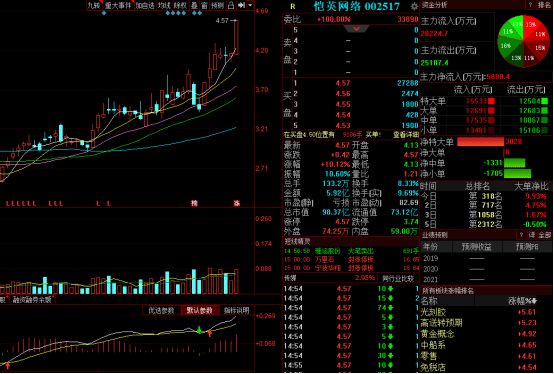Collapse the sell orders with red chevron
The image size is (554, 374).
[356, 29]
